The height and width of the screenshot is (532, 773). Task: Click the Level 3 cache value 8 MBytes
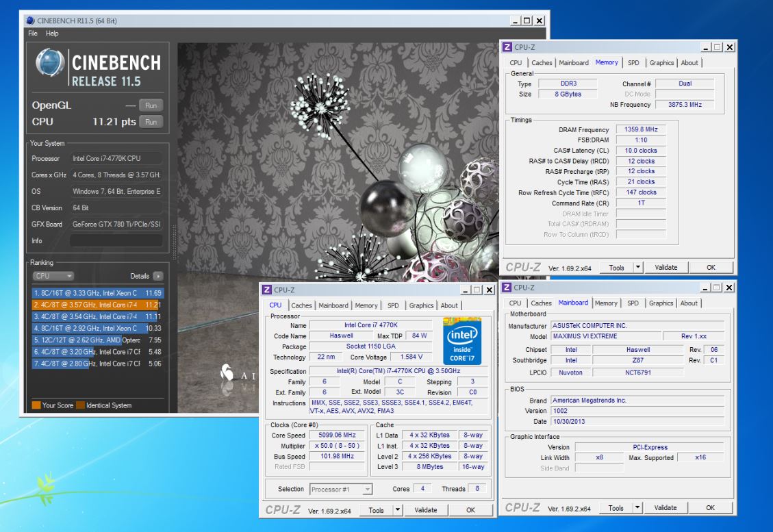tap(429, 466)
